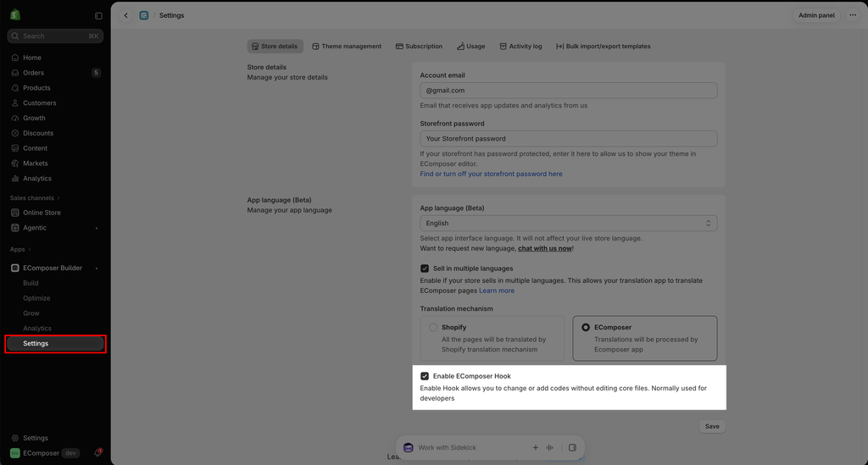Open the three-dots more menu at top right
Screen dimensions: 868x465
pos(853,15)
